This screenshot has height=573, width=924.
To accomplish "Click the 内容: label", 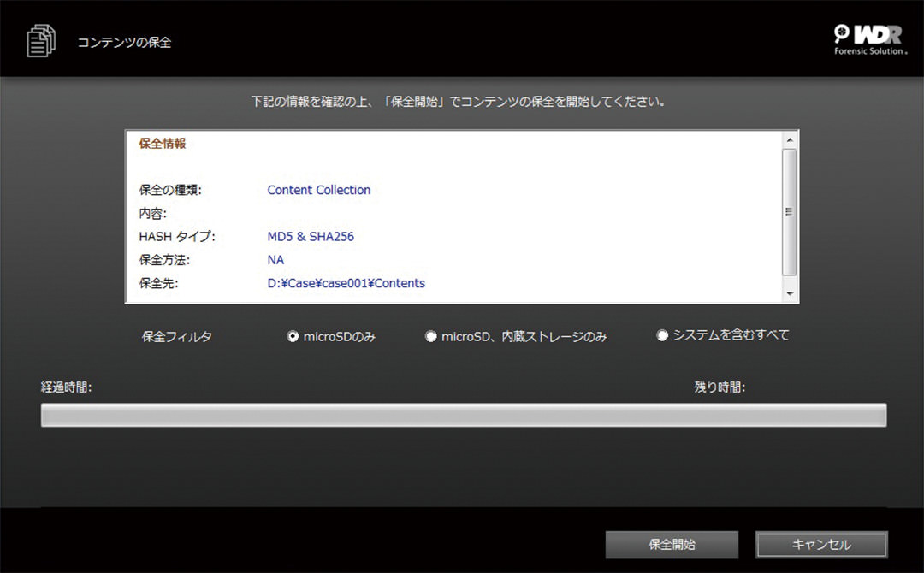I will (x=152, y=213).
